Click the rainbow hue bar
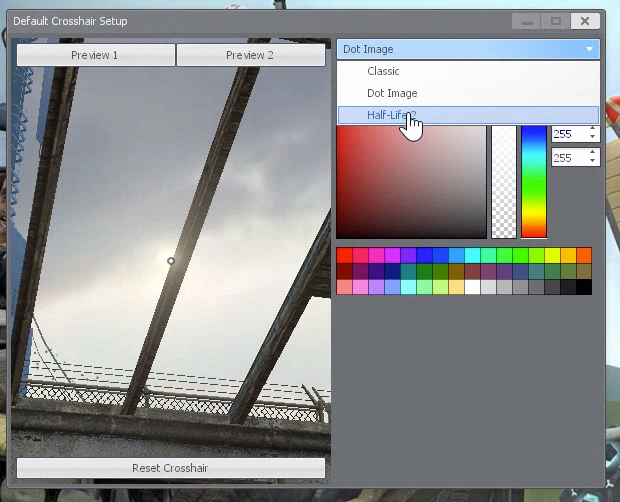 (534, 182)
